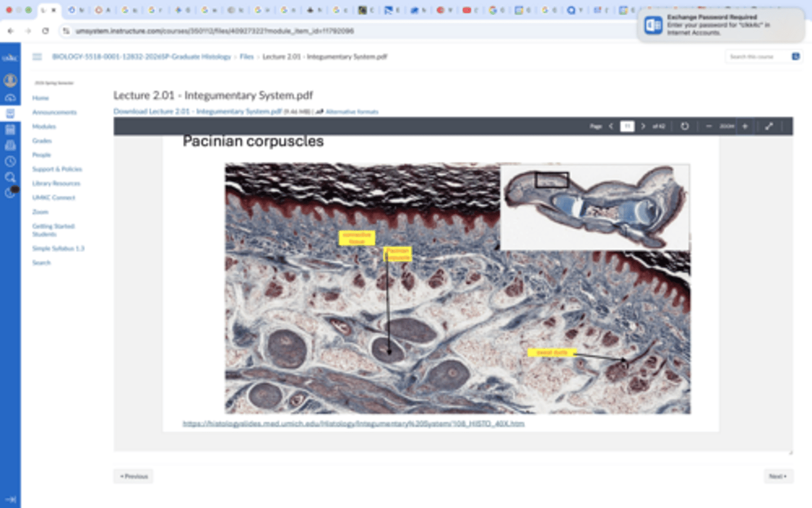Screen dimensions: 812x508
Task: Open the Exchange Password Required notification
Action: pos(721,25)
